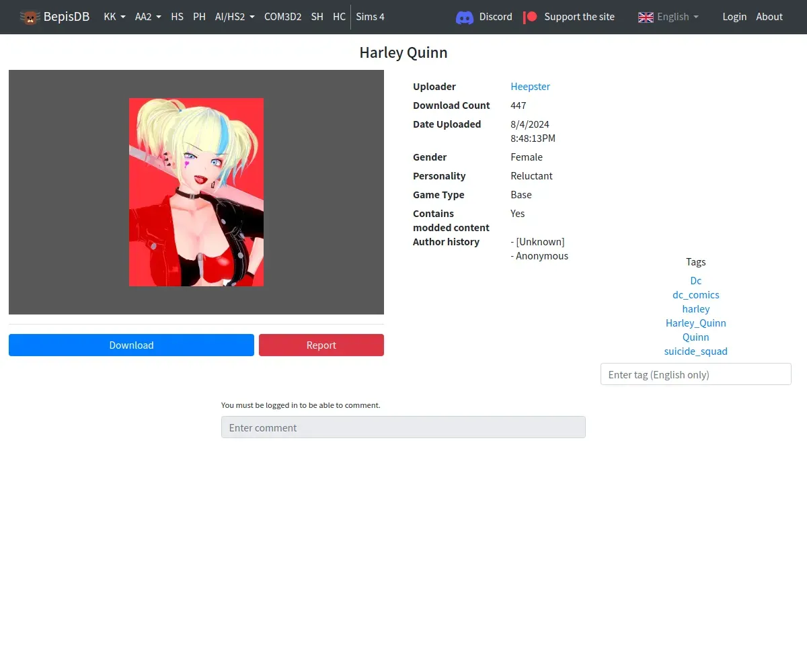This screenshot has width=807, height=672.
Task: Open the Sims 4 section
Action: [371, 17]
